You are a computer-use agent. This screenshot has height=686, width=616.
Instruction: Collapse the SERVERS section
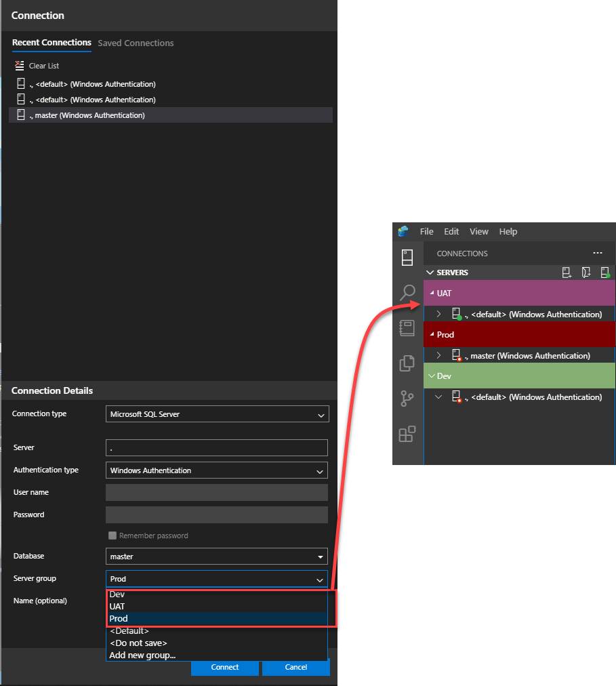click(430, 273)
